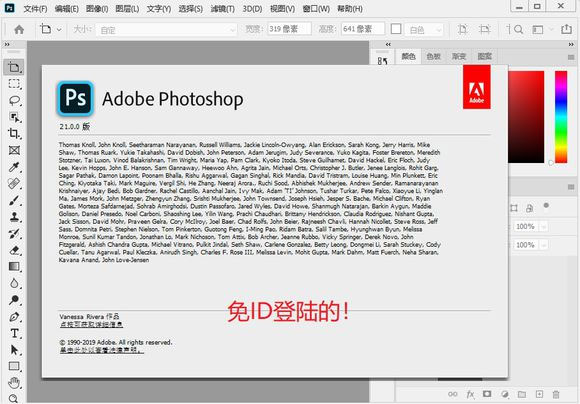Select the Crop tool
This screenshot has width=580, height=404.
pyautogui.click(x=14, y=134)
